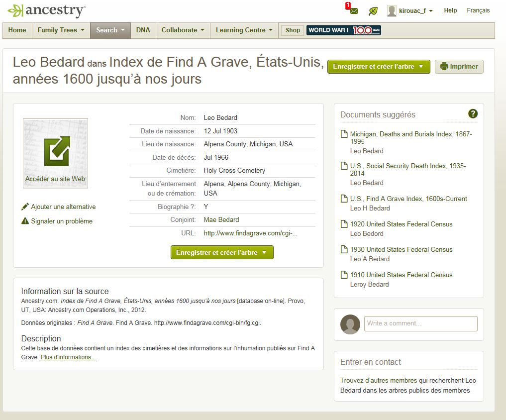Image resolution: width=506 pixels, height=420 pixels.
Task: Click the cemetery value Holy Cross Cemetery
Action: (x=234, y=170)
